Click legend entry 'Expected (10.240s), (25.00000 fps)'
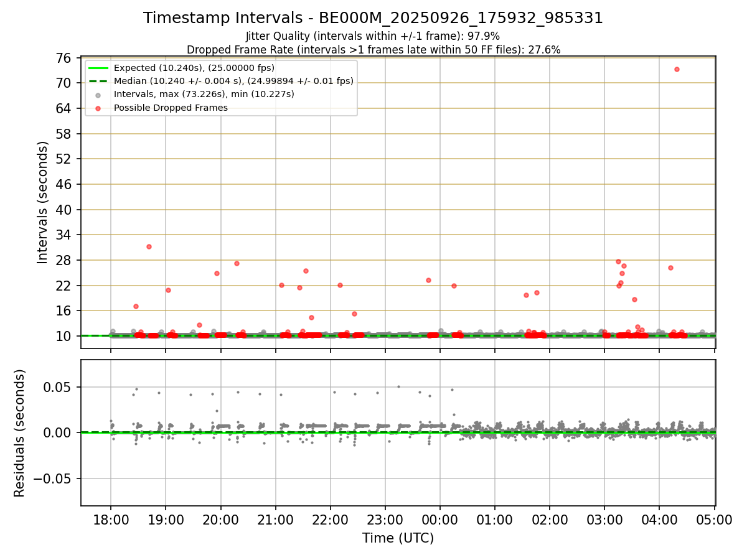This screenshot has width=747, height=560. (194, 68)
